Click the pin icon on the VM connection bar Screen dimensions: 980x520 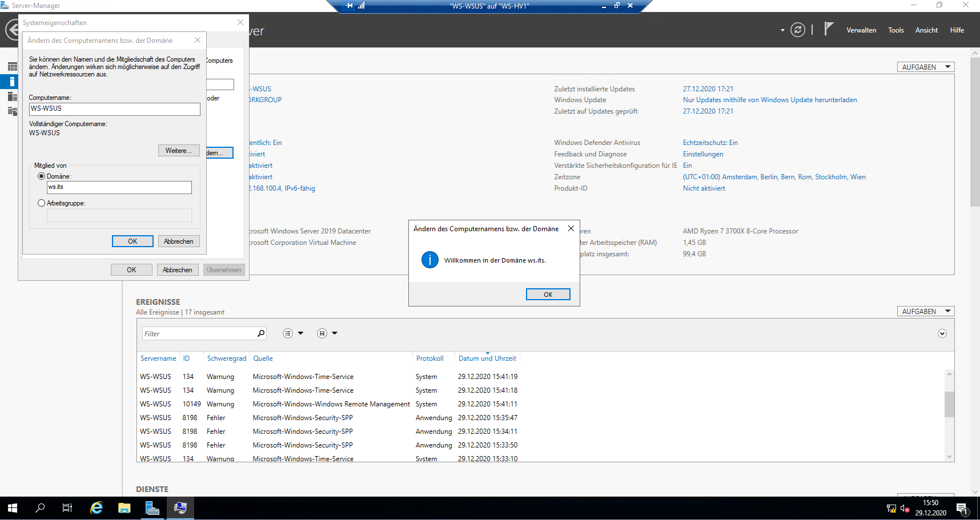click(350, 6)
